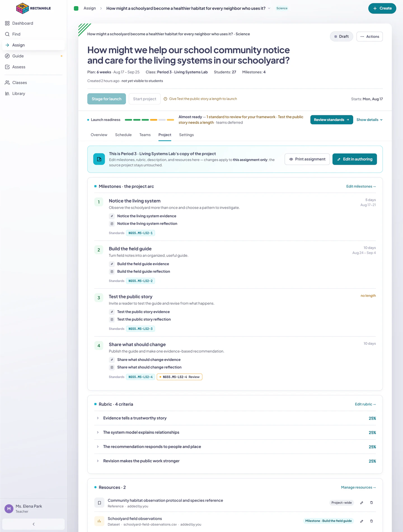Delete the Community habitat observation resource
Screen dimensions: 403x532
pos(372,503)
